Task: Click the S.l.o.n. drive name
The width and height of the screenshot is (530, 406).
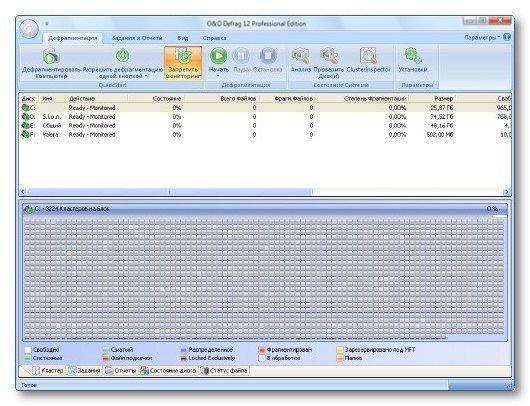Action: [52, 117]
